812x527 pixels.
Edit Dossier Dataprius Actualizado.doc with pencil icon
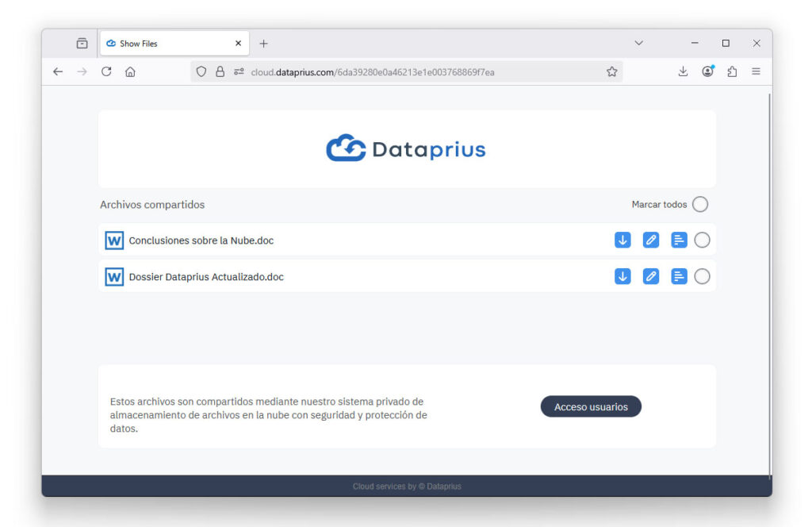[650, 276]
